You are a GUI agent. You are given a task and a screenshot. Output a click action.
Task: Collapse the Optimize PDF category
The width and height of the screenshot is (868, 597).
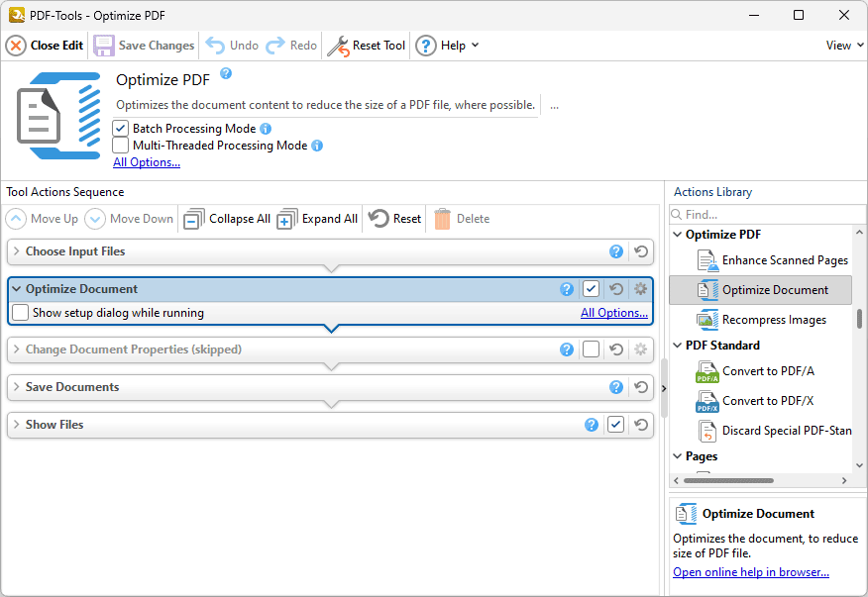coord(676,234)
